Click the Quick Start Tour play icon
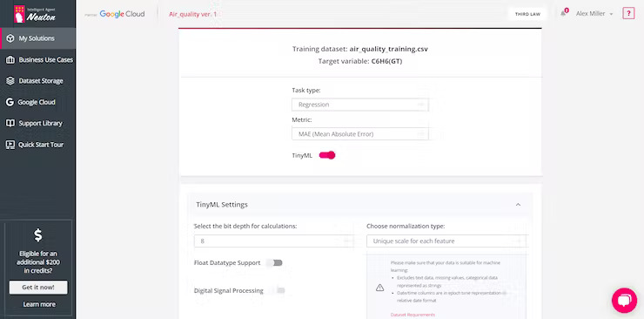Image resolution: width=644 pixels, height=319 pixels. coord(10,145)
